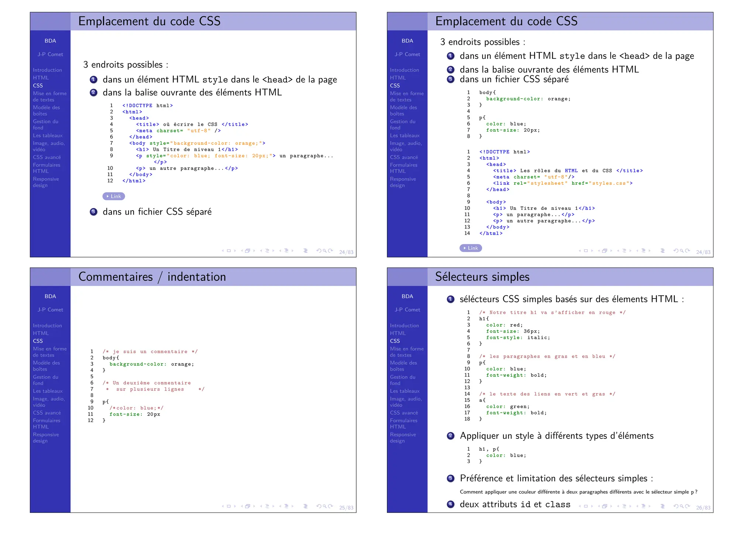Click the Link button under the inline style HTML example
Screen dimensions: 756x535
[x=114, y=196]
